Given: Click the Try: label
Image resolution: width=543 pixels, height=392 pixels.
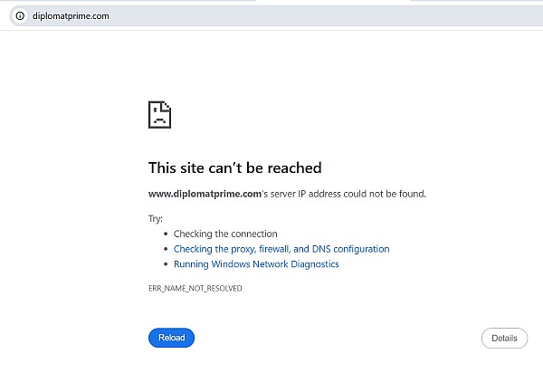Looking at the screenshot, I should pos(156,219).
